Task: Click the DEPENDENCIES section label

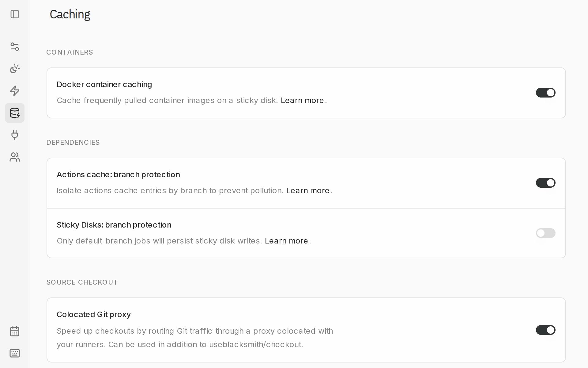Action: point(73,142)
